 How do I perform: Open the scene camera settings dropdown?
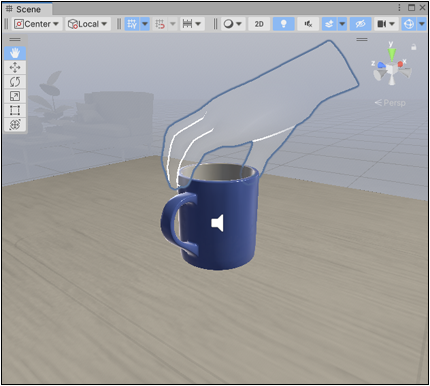click(x=386, y=24)
